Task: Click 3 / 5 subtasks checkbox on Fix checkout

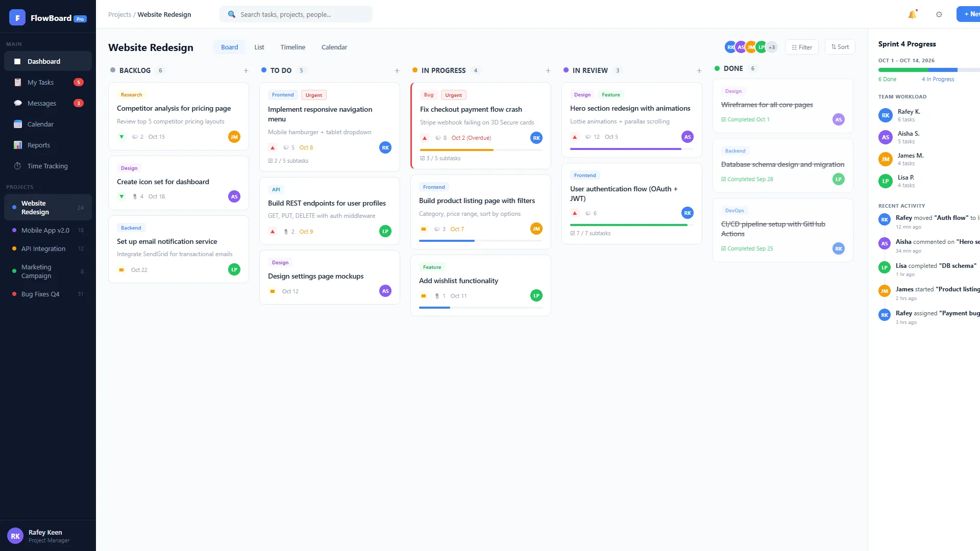Action: [423, 158]
